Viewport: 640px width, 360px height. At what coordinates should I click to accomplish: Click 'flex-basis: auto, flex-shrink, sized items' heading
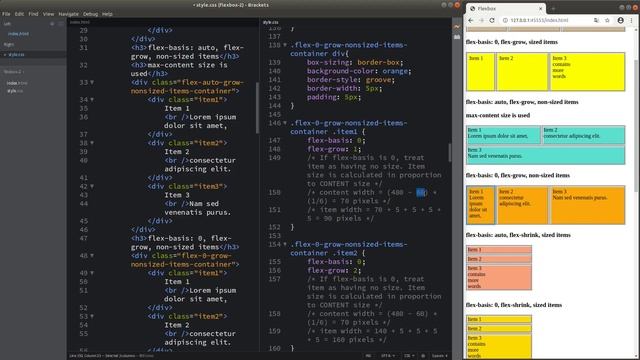(518, 235)
